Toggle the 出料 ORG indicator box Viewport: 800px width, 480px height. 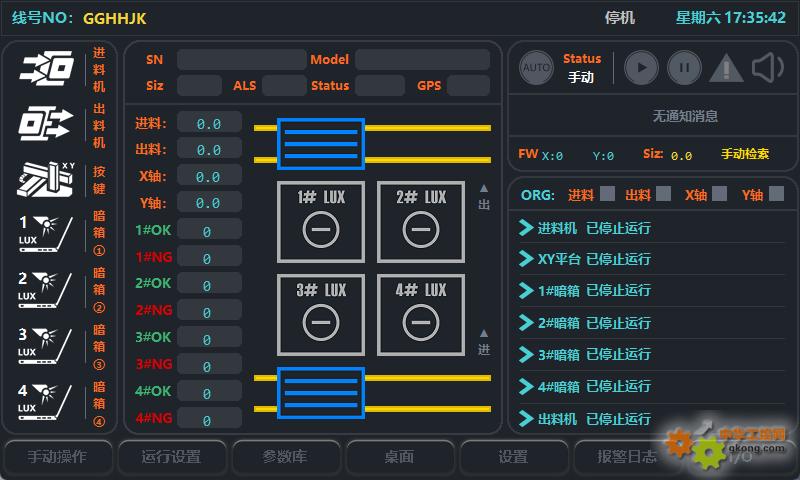[x=663, y=194]
